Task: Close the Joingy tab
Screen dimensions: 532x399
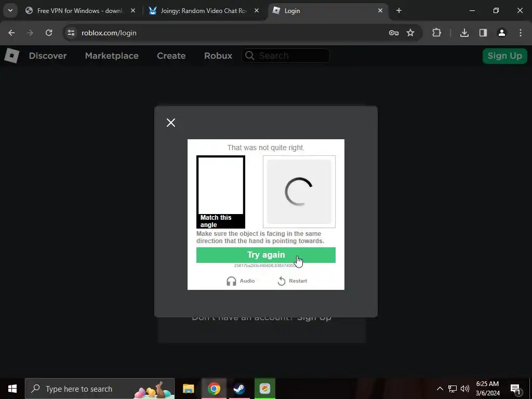Action: [x=257, y=11]
